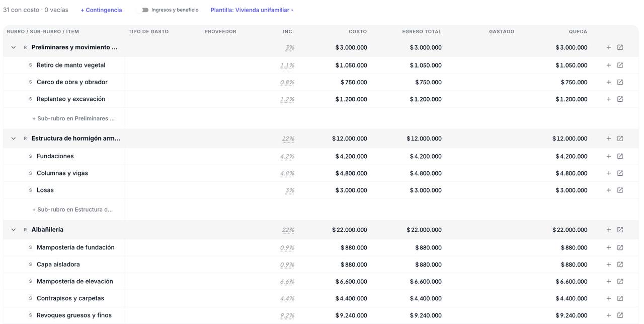Collapse the Preliminares y movimiento group
This screenshot has width=644, height=324.
tap(14, 47)
